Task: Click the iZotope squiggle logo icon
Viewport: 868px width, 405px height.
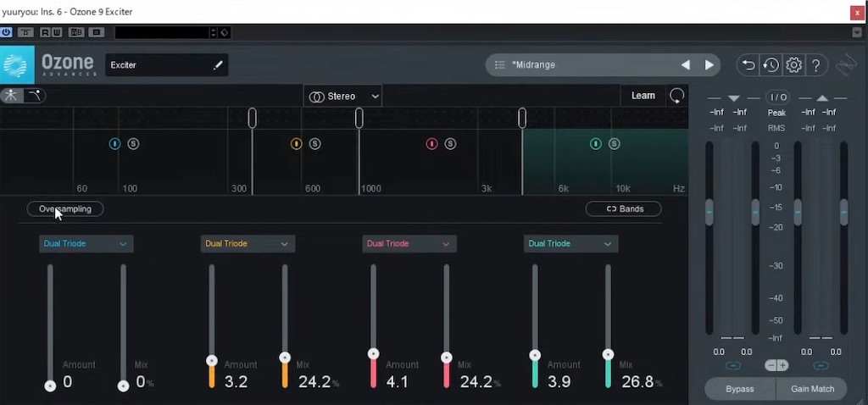Action: [x=845, y=65]
